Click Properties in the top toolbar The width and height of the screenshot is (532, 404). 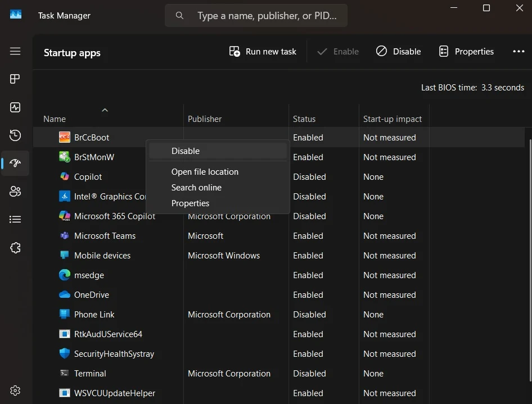coord(466,52)
